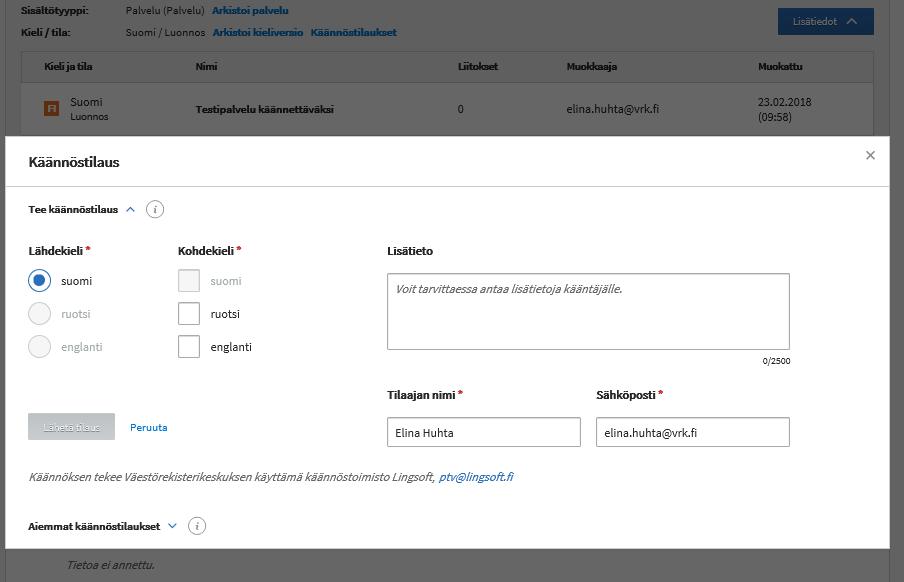Screen dimensions: 904x582
Task: Click the Tietoa ei annettu text
Action: tap(111, 565)
